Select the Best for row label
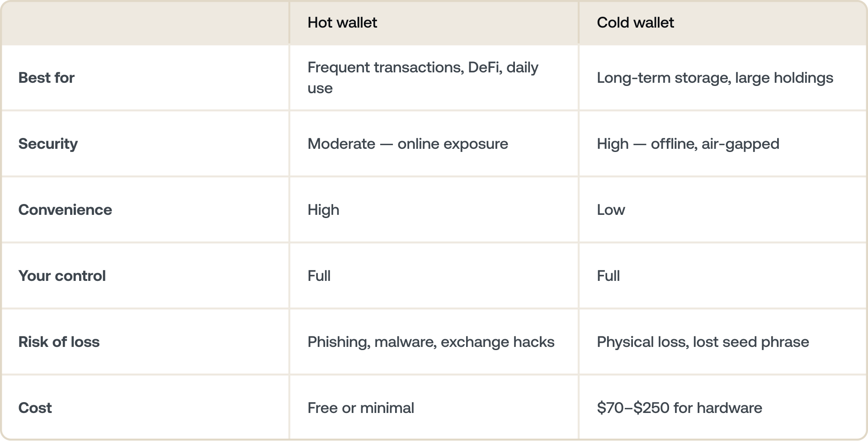 pos(47,78)
